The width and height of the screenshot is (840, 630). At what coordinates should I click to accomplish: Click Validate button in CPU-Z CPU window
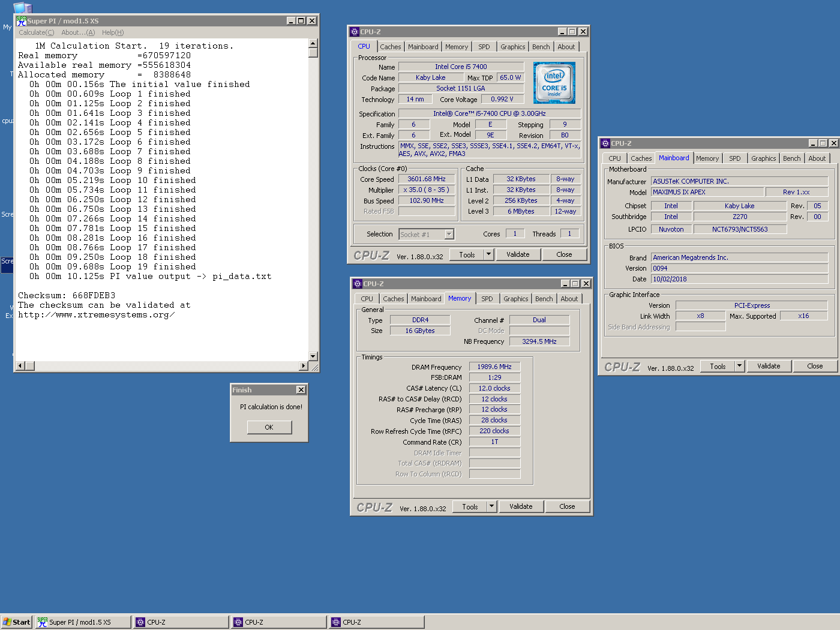click(518, 254)
